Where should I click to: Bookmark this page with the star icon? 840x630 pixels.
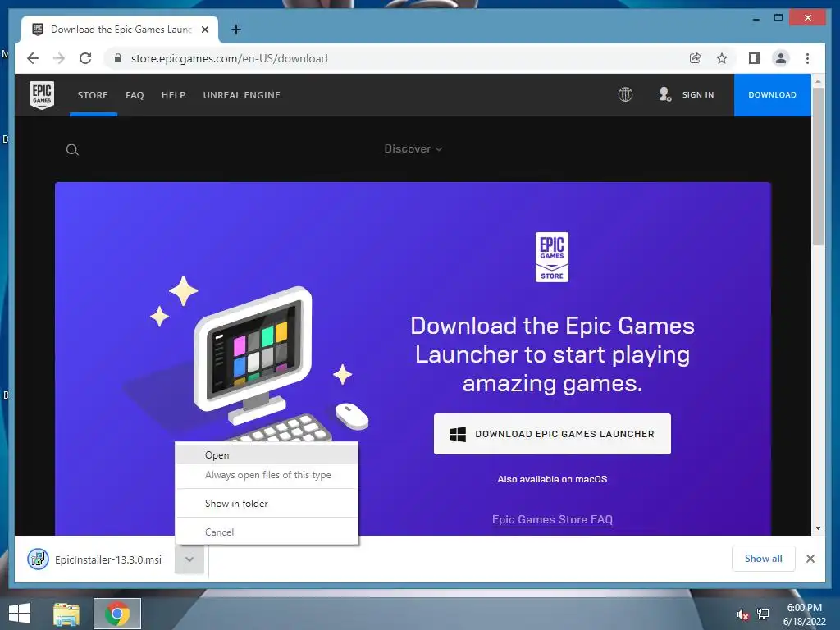722,58
